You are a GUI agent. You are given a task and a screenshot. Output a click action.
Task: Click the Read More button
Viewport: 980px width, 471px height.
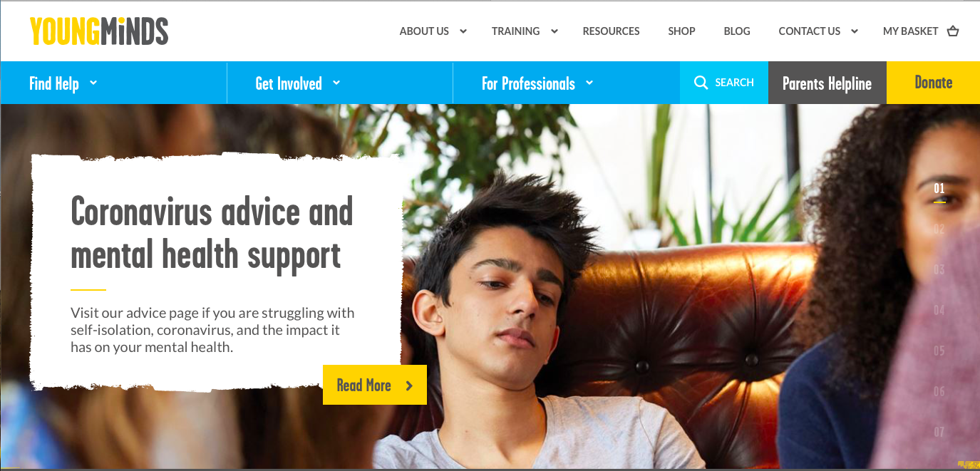tap(375, 385)
